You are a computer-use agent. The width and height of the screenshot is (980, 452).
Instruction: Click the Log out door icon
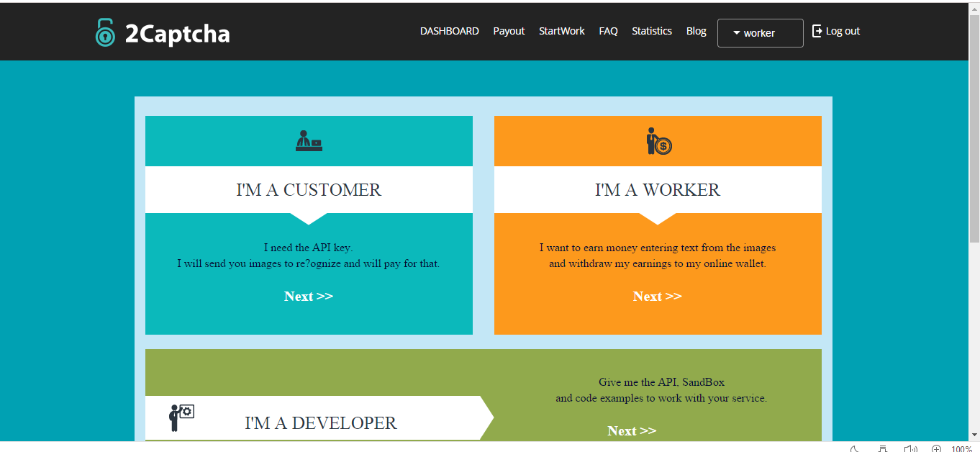(817, 31)
